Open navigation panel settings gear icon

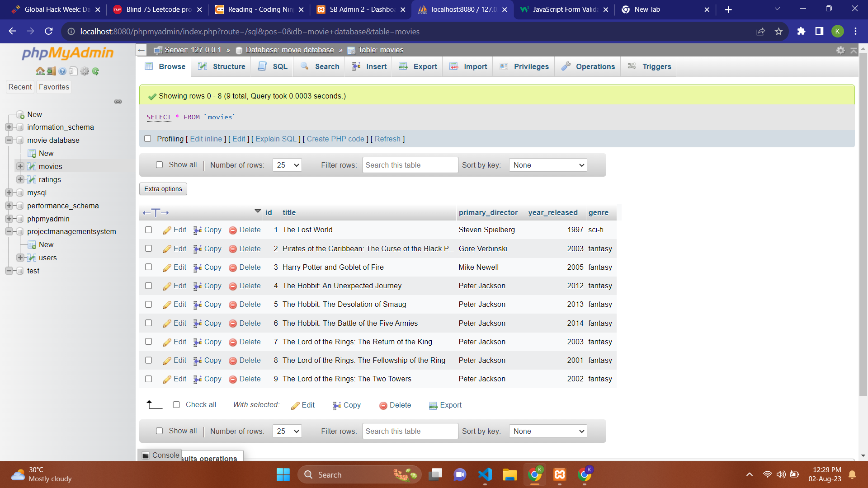(85, 71)
